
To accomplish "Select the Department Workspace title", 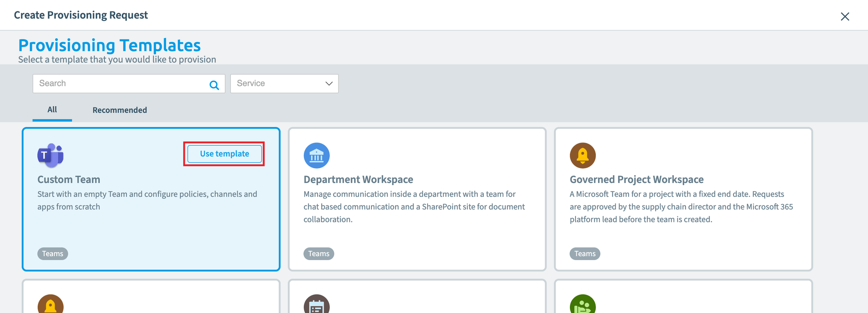I will click(x=358, y=179).
